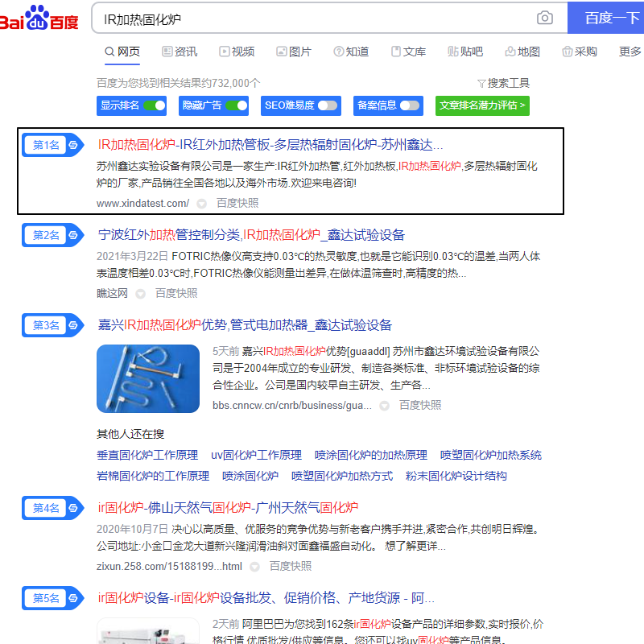Search related 喷涂固化炉 link
Image resolution: width=644 pixels, height=644 pixels.
[250, 476]
